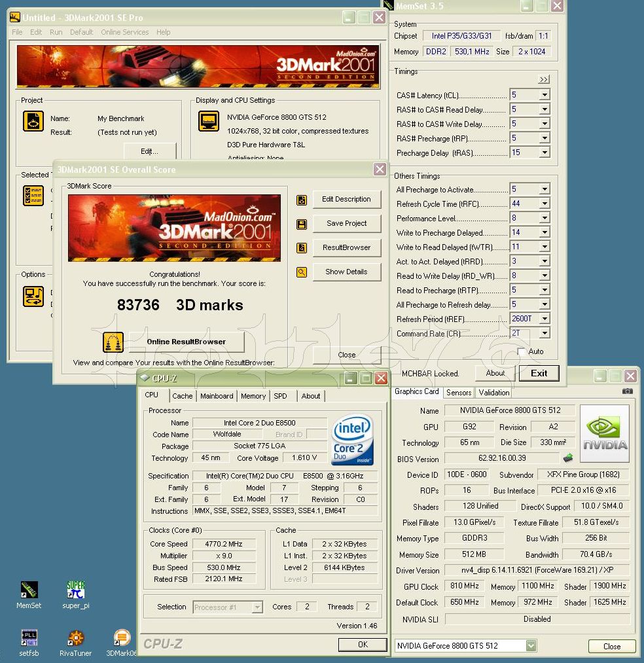Open CPU-Z Processor selection dropdown
The width and height of the screenshot is (644, 663).
[x=257, y=607]
